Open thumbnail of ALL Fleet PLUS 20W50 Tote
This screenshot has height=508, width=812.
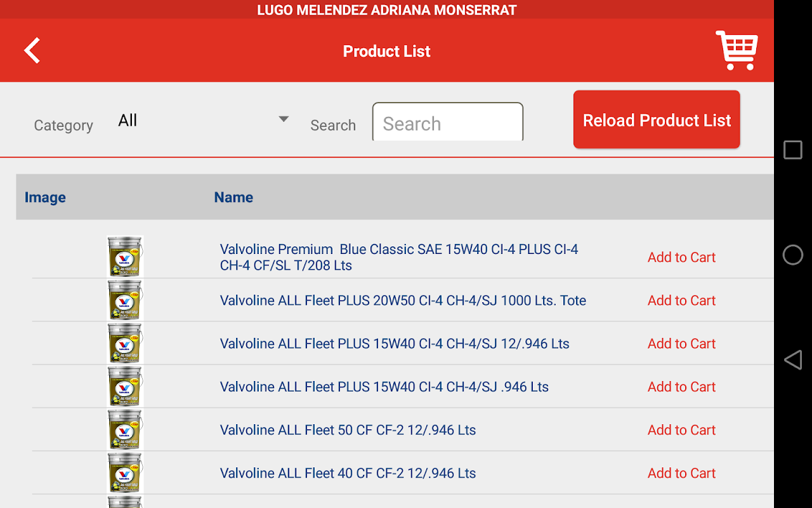click(x=125, y=300)
